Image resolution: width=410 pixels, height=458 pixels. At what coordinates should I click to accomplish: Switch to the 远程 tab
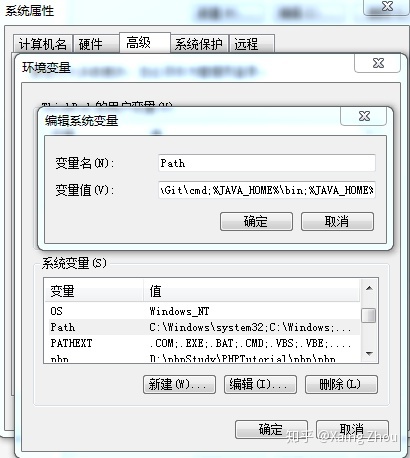click(252, 44)
